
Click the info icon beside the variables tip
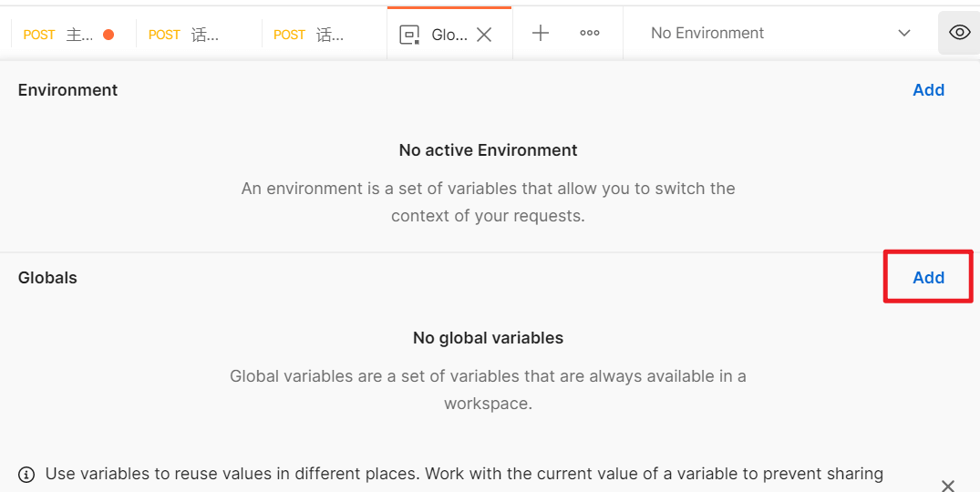pyautogui.click(x=26, y=474)
